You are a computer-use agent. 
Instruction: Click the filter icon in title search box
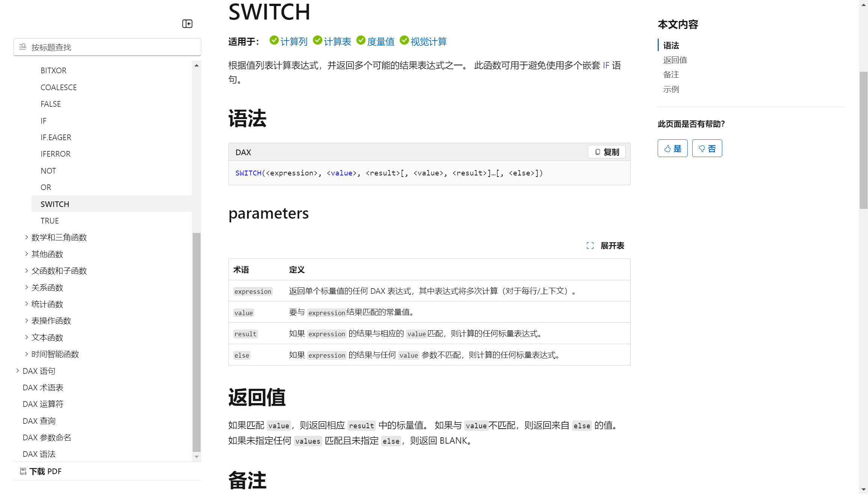23,47
